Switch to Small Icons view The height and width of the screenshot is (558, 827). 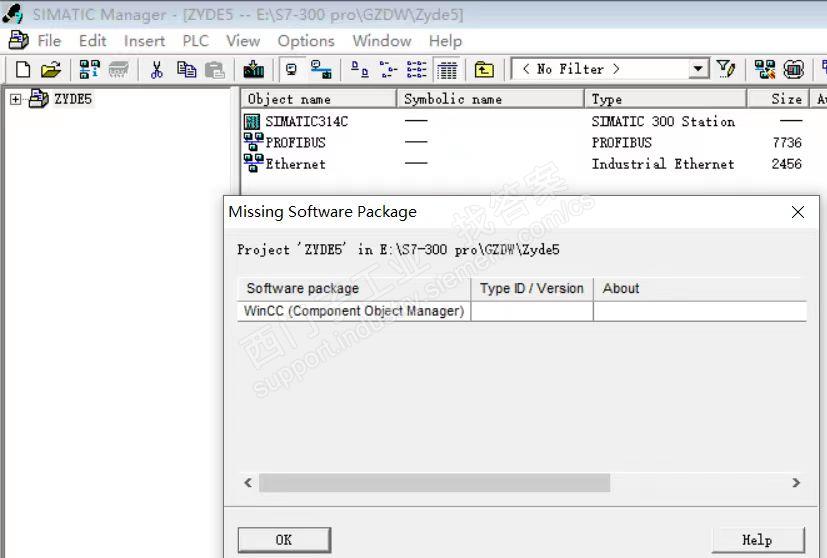pos(389,69)
